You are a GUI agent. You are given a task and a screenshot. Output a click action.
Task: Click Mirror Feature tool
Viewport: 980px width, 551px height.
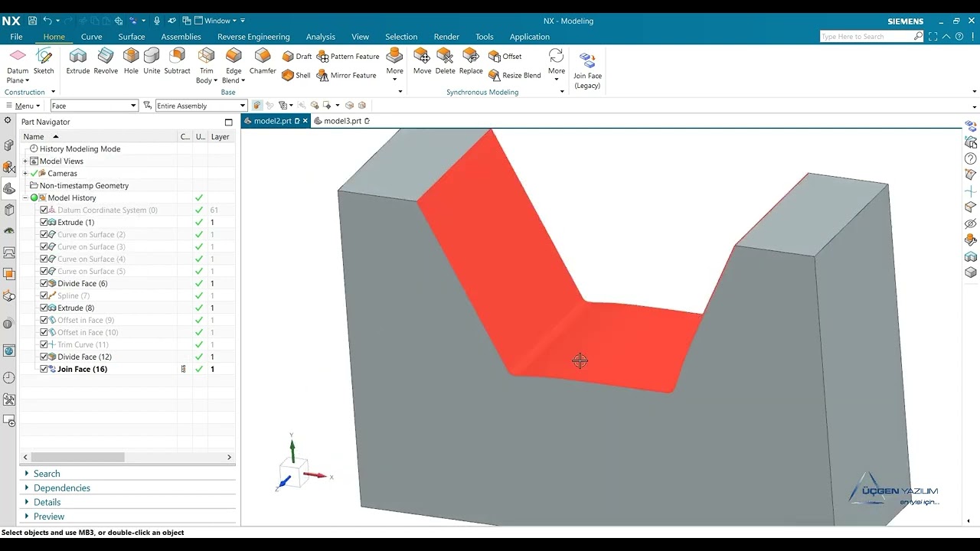pos(347,75)
